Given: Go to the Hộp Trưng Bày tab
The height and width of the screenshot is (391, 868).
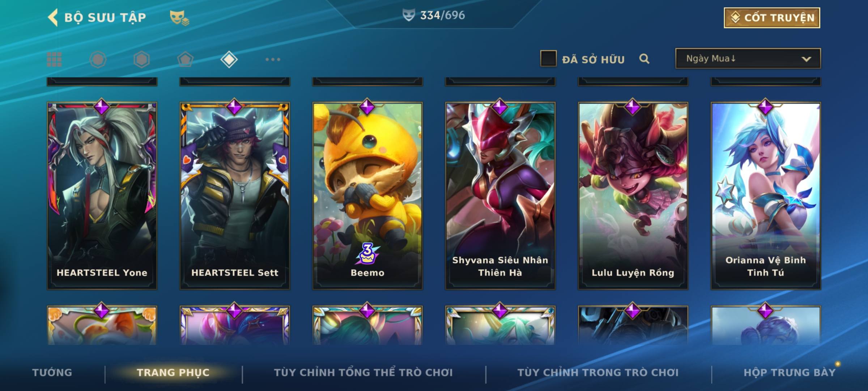Looking at the screenshot, I should pyautogui.click(x=790, y=372).
